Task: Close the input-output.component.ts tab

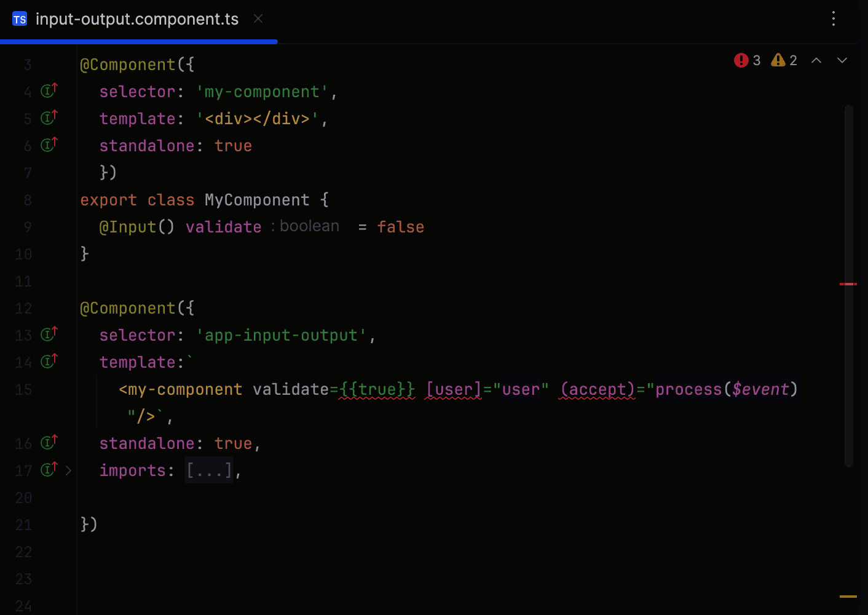Action: click(x=258, y=18)
